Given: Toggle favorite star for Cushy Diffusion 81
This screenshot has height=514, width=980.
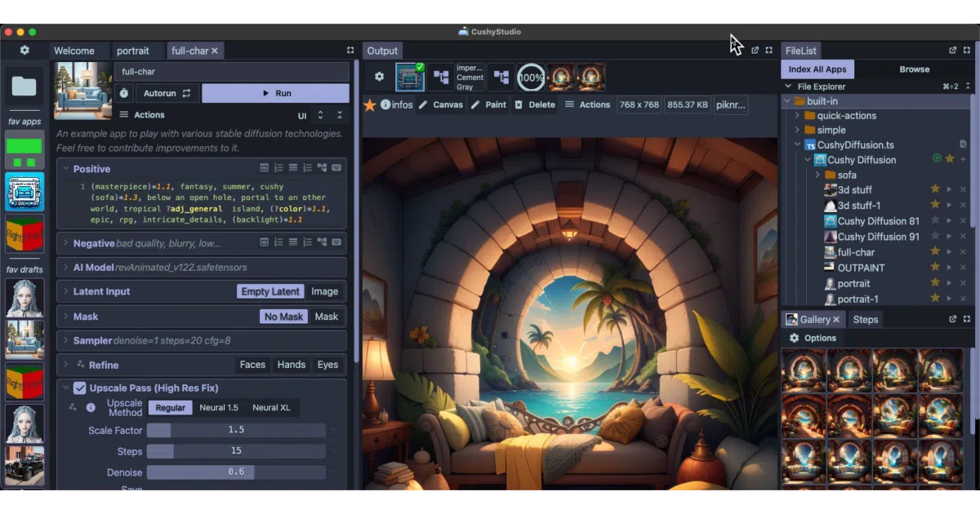Looking at the screenshot, I should pos(936,220).
